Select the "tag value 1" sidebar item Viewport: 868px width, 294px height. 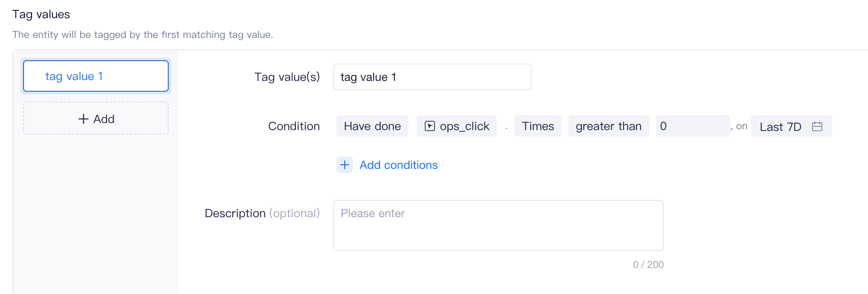pos(96,76)
